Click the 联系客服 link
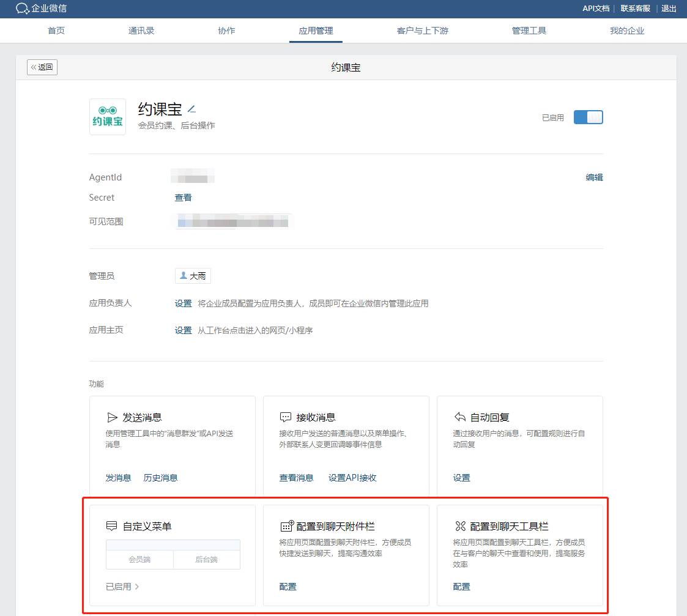Screen dimensions: 687x616 point(635,9)
